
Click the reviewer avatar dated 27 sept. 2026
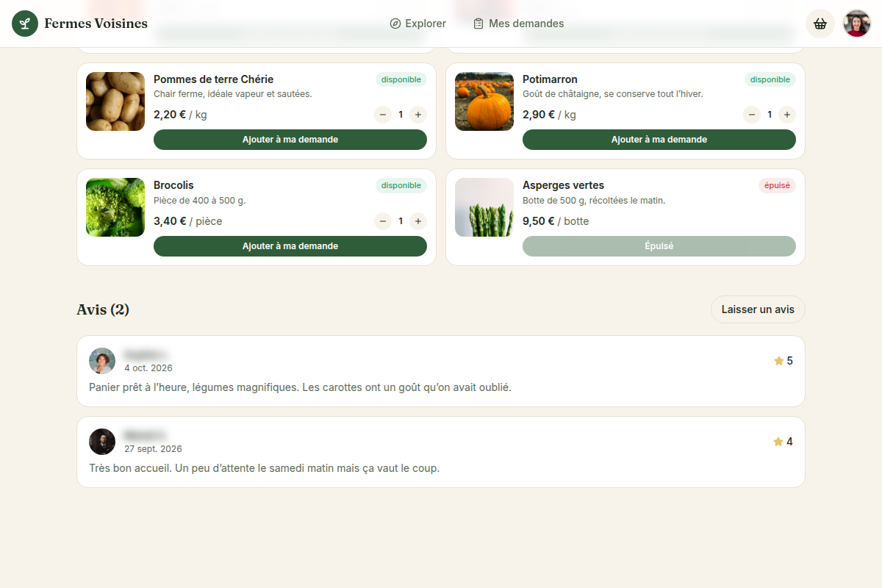[x=102, y=442]
